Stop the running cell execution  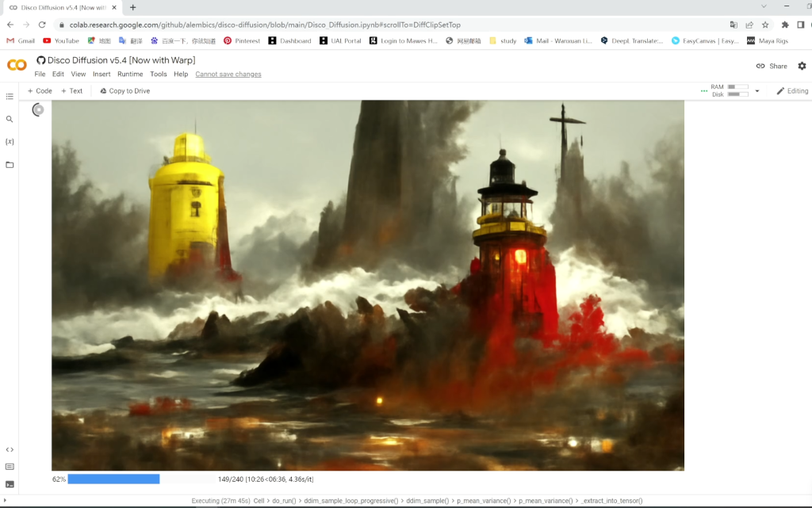click(x=38, y=110)
